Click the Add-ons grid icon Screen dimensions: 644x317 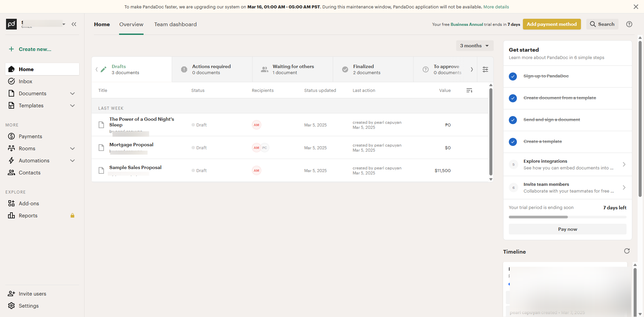tap(11, 203)
